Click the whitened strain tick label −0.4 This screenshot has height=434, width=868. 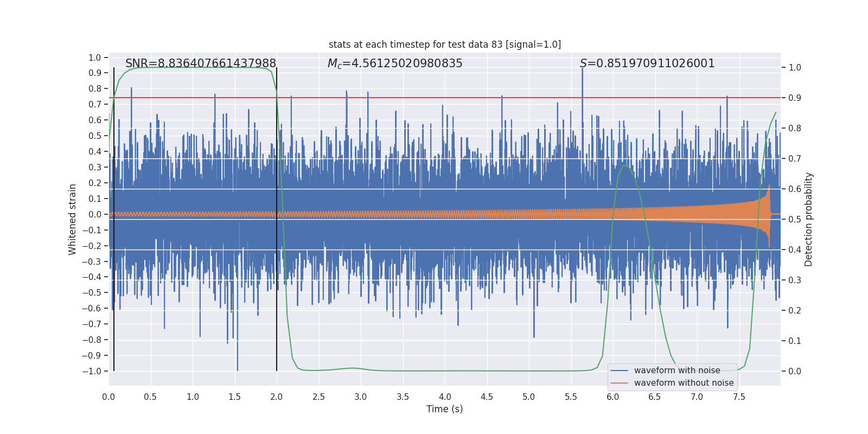(x=92, y=277)
